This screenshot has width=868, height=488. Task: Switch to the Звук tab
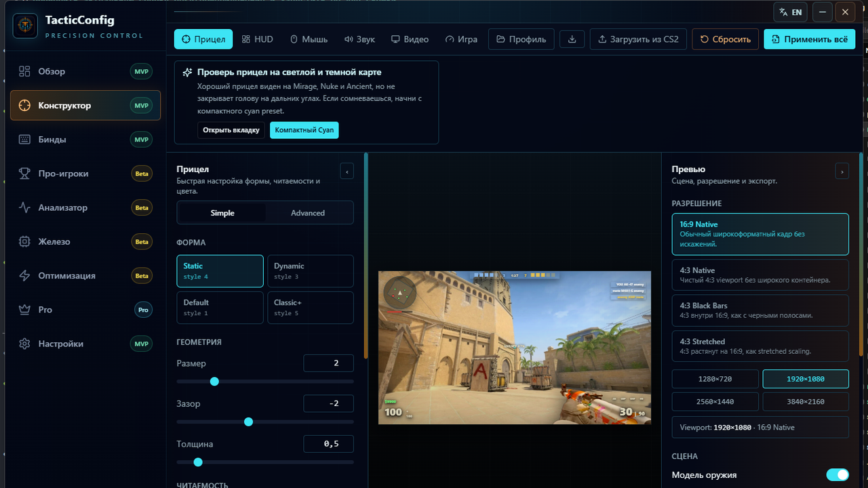pyautogui.click(x=359, y=39)
